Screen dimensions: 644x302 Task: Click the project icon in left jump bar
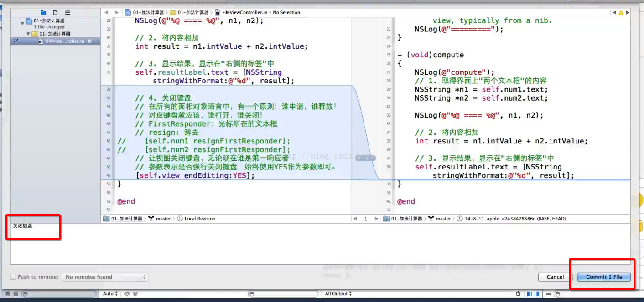(129, 12)
